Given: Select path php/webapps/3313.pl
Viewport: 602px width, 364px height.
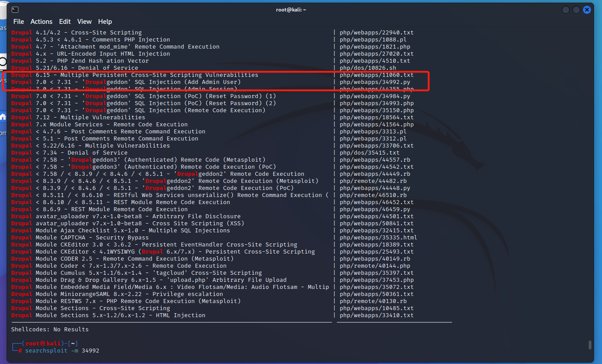Looking at the screenshot, I should (373, 132).
